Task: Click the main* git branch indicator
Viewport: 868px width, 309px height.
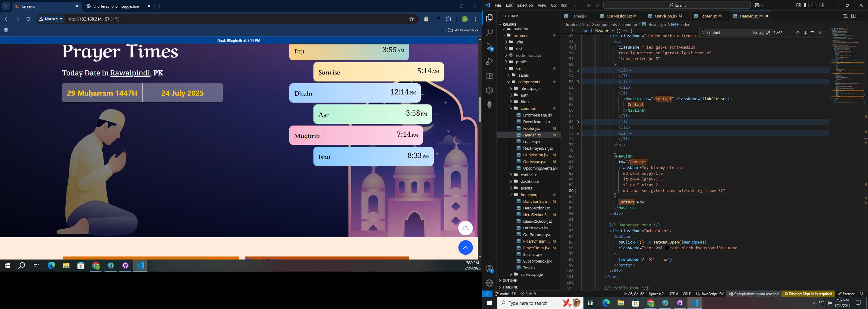Action: 502,294
